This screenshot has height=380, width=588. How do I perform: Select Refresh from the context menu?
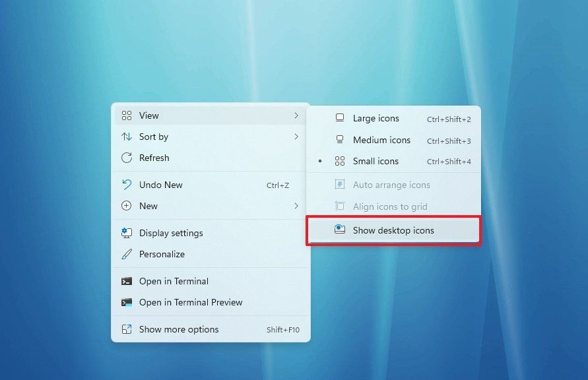coord(156,158)
